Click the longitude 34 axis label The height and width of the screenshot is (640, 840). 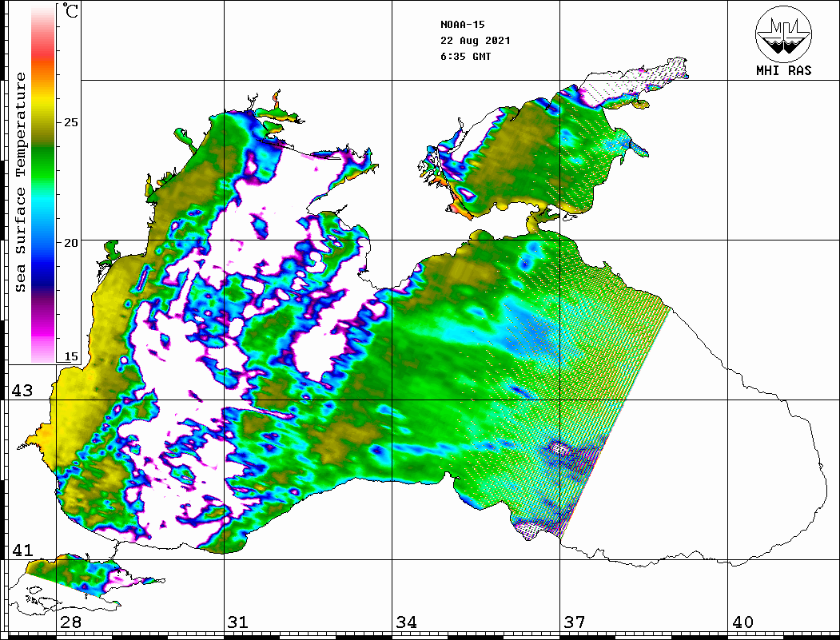406,622
